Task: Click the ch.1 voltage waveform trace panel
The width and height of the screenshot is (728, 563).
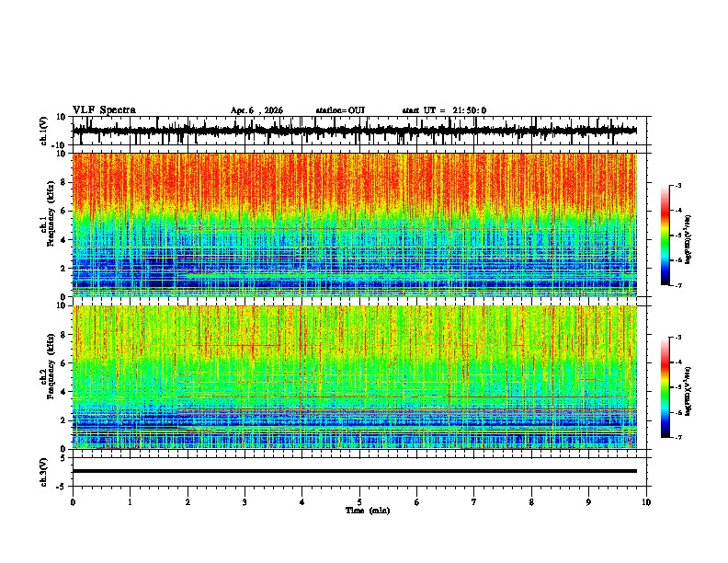Action: (359, 131)
